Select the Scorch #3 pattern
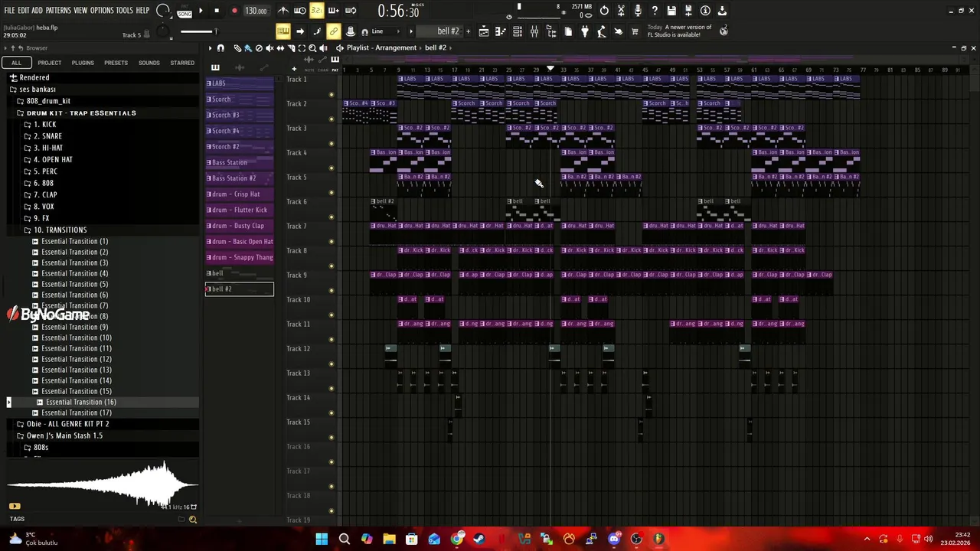The height and width of the screenshot is (551, 980). click(x=240, y=115)
